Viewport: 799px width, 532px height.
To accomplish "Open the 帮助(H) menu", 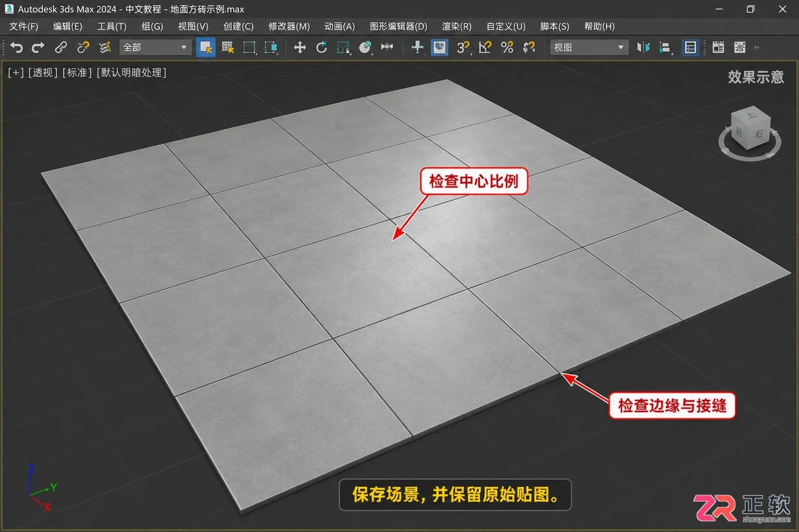I will click(599, 26).
